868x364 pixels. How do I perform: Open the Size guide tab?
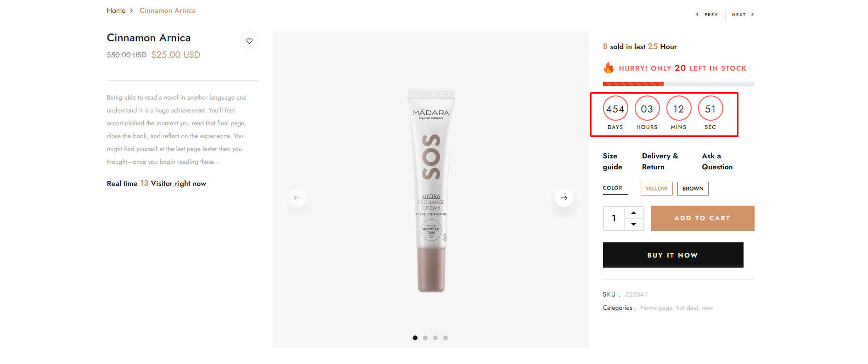613,162
